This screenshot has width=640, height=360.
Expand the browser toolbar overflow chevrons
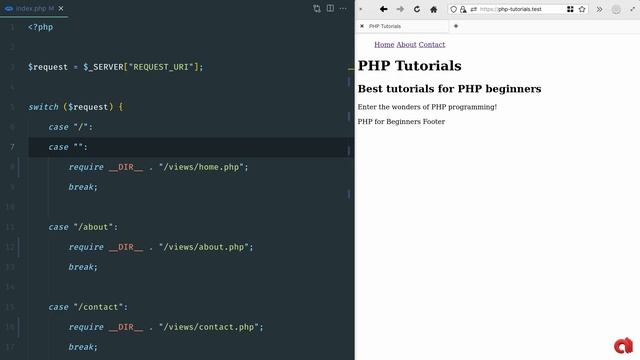point(599,9)
